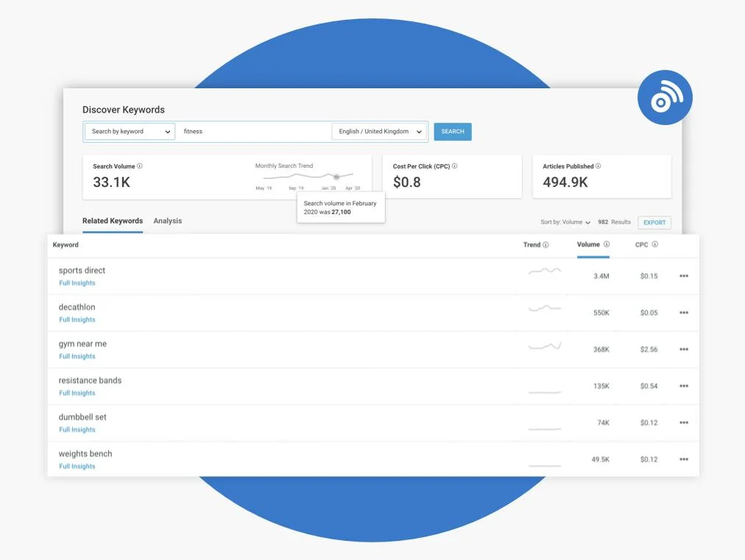Switch to the Related Keywords tab

coord(113,221)
